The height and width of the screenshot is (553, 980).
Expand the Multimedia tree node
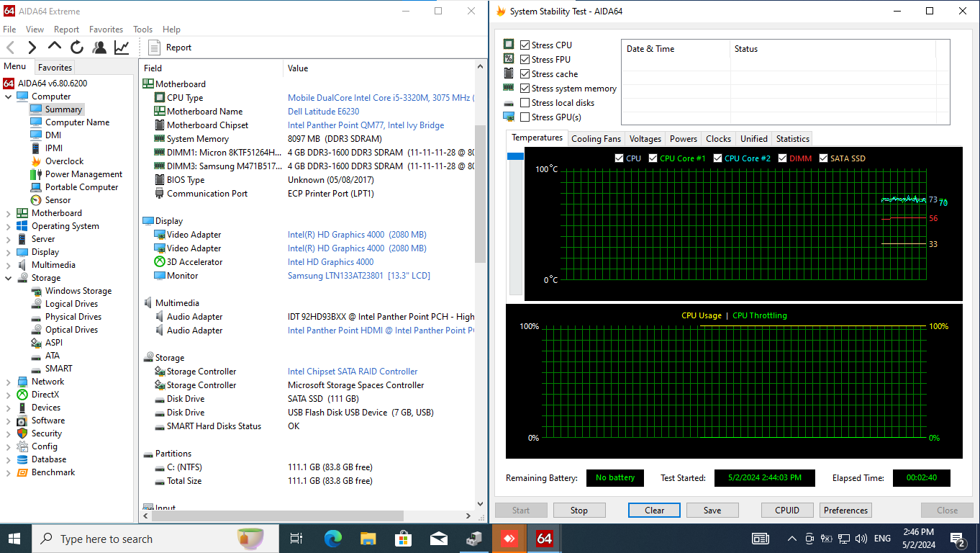(9, 265)
